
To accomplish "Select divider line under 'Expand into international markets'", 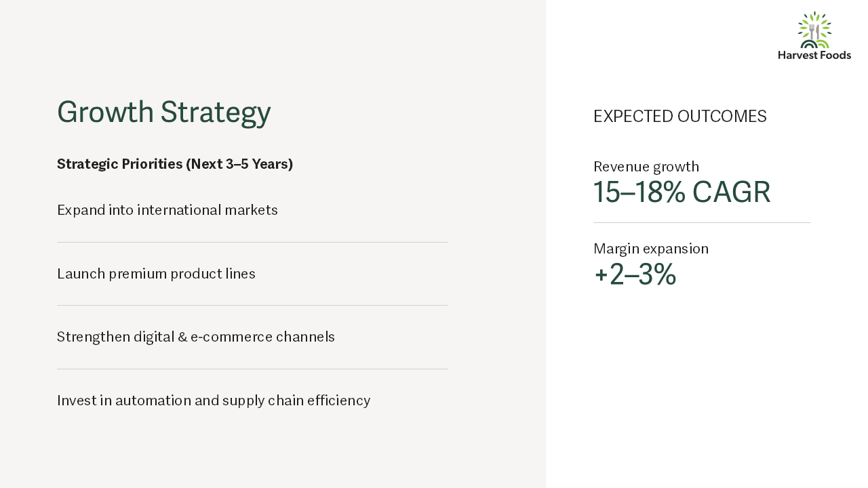I will point(252,242).
